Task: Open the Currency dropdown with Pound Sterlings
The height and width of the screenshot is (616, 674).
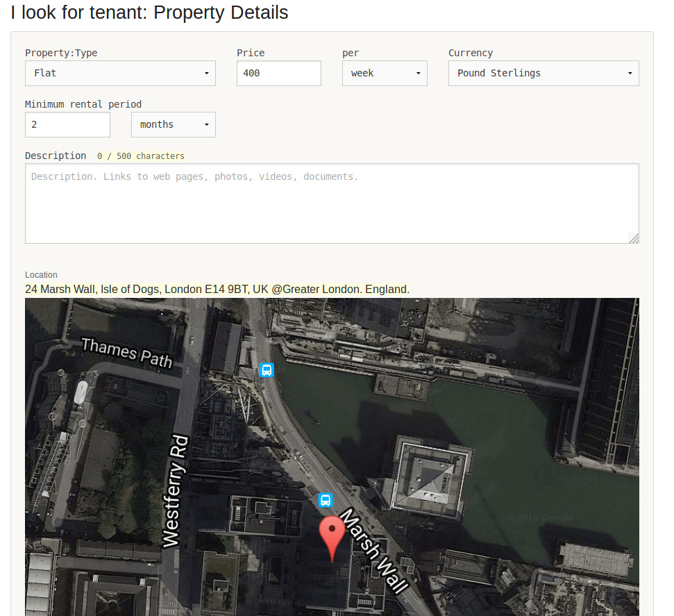Action: 543,74
